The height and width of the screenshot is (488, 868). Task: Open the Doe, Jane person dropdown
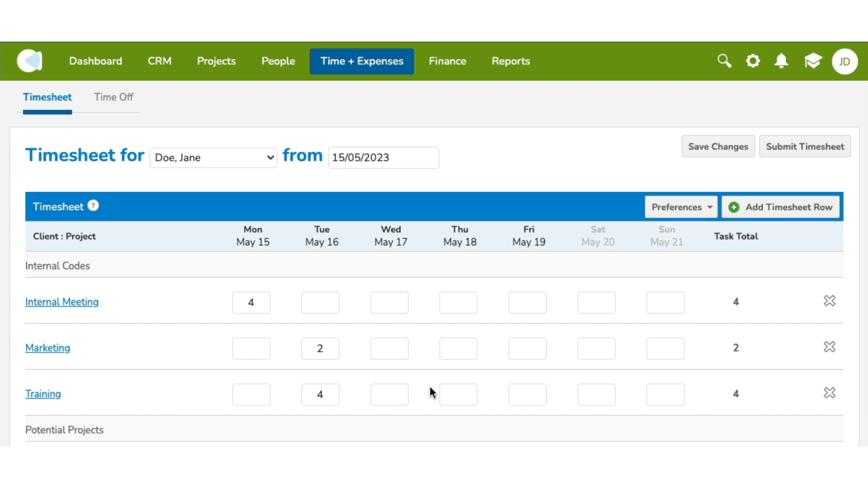(213, 158)
